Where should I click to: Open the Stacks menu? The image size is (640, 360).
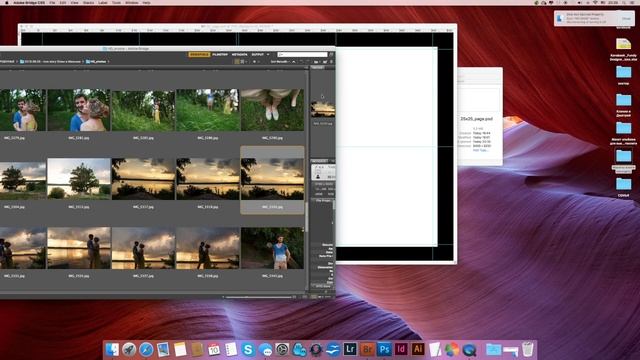(88, 2)
